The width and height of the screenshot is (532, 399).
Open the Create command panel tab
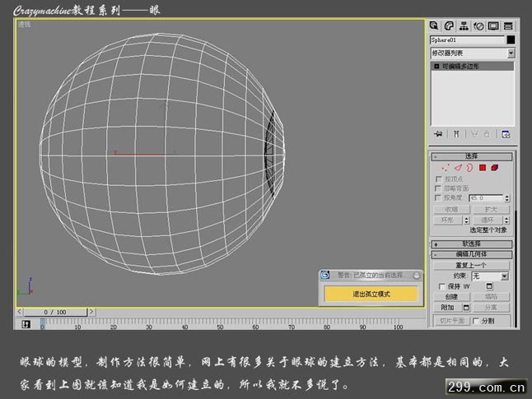[434, 26]
